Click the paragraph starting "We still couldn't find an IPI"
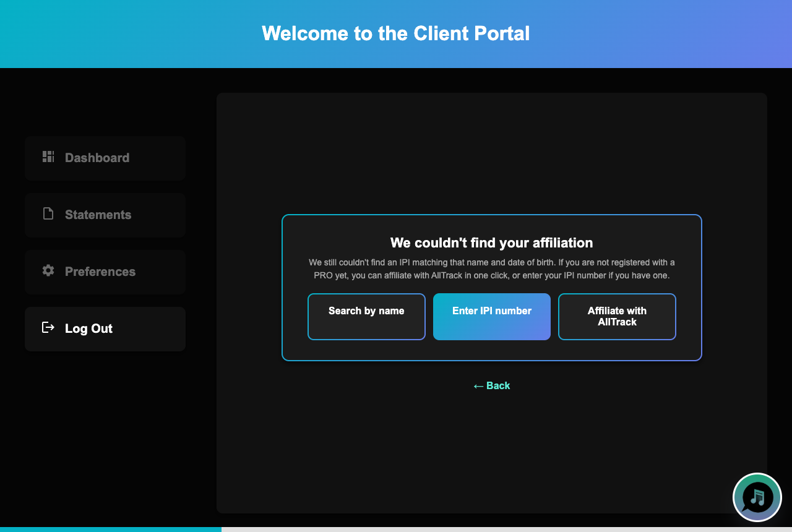 pos(492,269)
